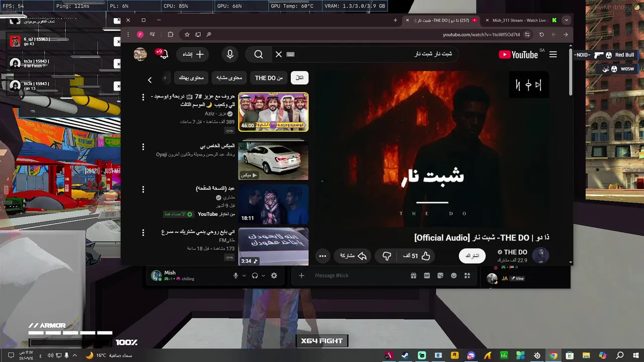Open Discord emoji picker
The width and height of the screenshot is (644, 362).
coord(454,276)
